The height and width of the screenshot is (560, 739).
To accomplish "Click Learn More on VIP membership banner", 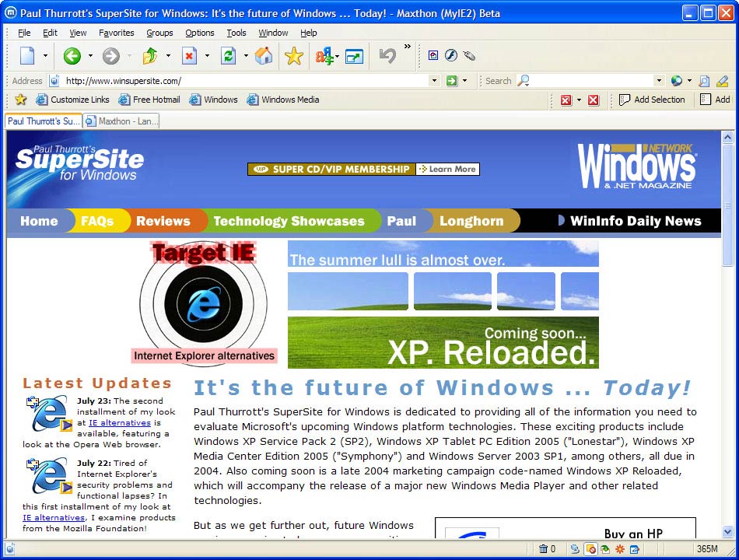I will [x=448, y=170].
